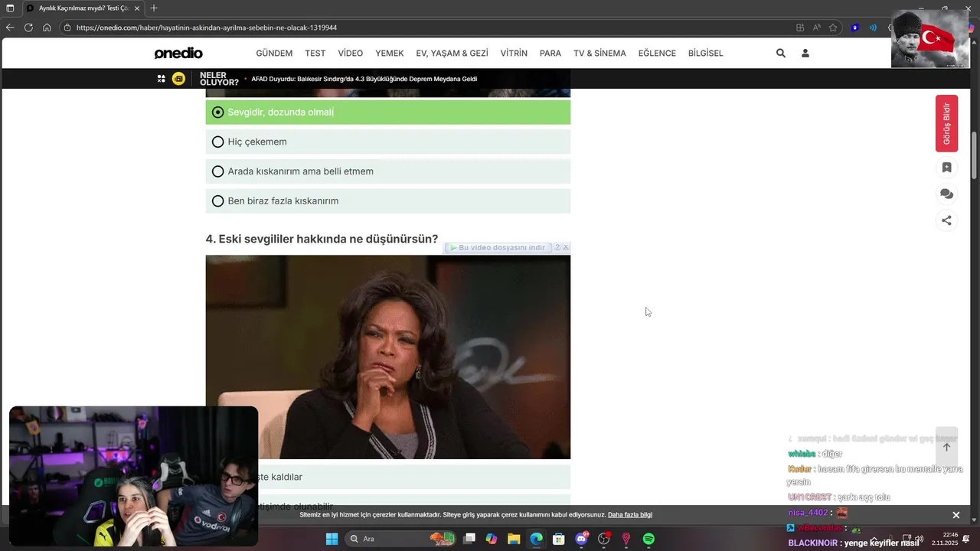Viewport: 980px width, 551px height.
Task: Click the browser address bar URL
Action: click(207, 28)
